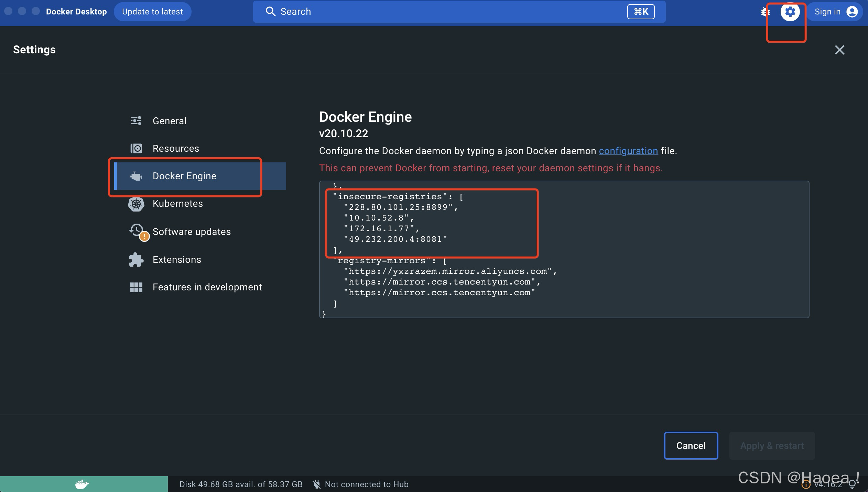The image size is (868, 492).
Task: Switch to the Resources settings section
Action: coord(176,149)
